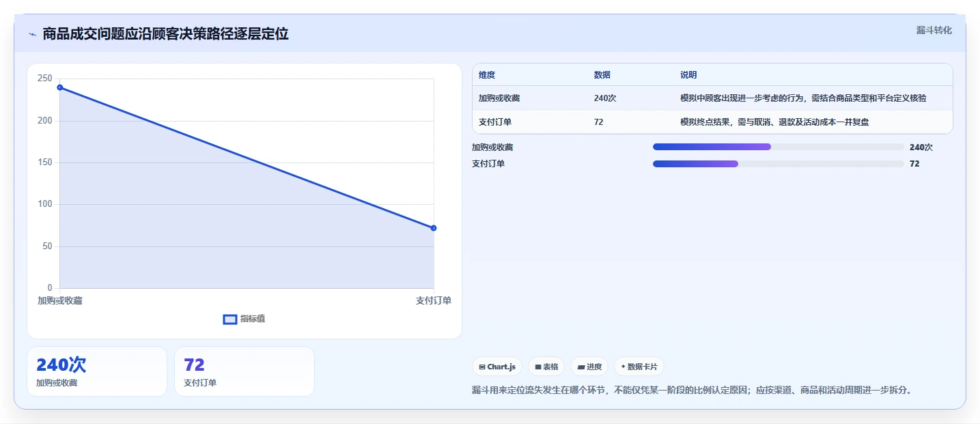Click the page title 商品成交问题应沿顾客决策路径逐层定位
The height and width of the screenshot is (424, 980).
(x=165, y=34)
